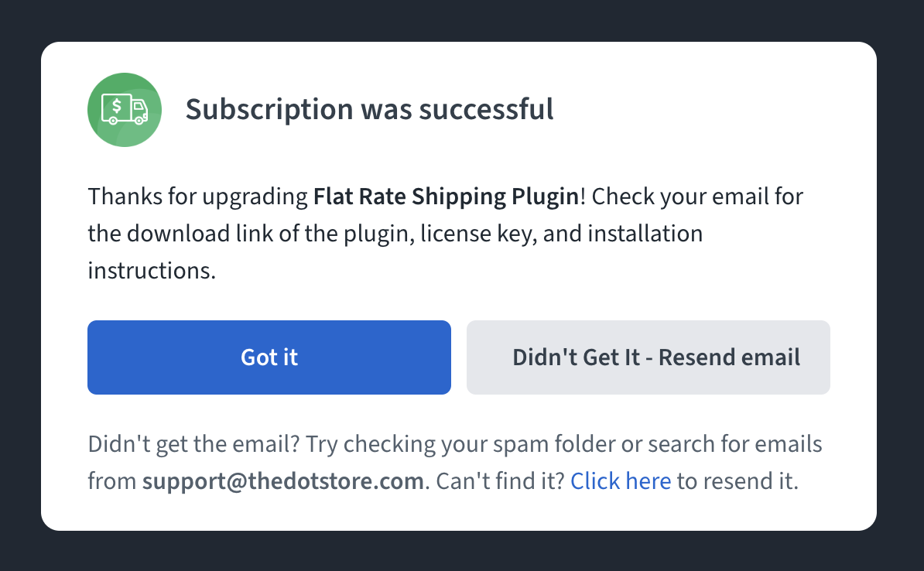Click Thanks for upgrading text
The width and height of the screenshot is (924, 571).
(197, 197)
